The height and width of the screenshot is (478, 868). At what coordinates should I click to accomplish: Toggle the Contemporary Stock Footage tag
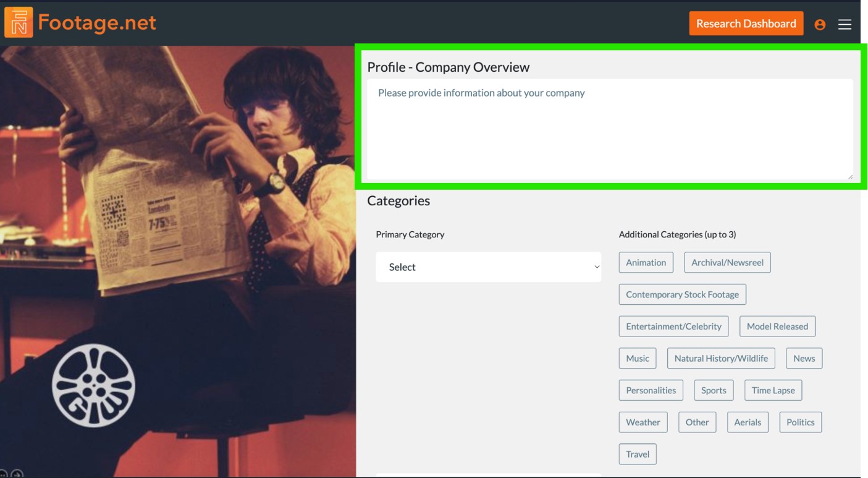[682, 294]
